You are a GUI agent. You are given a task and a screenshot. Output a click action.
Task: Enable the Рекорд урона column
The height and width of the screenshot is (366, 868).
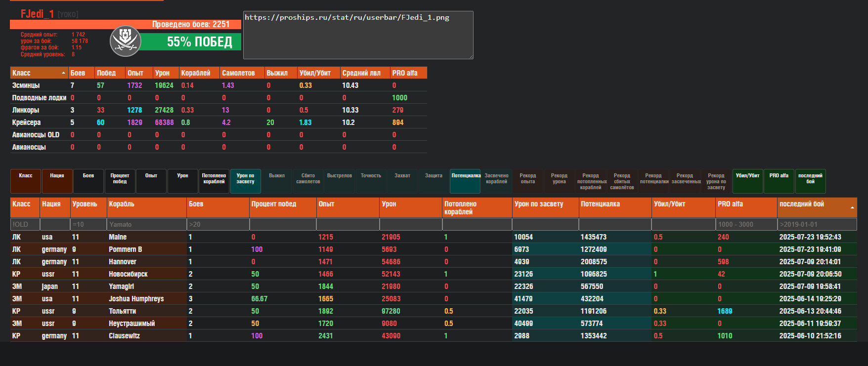[559, 181]
